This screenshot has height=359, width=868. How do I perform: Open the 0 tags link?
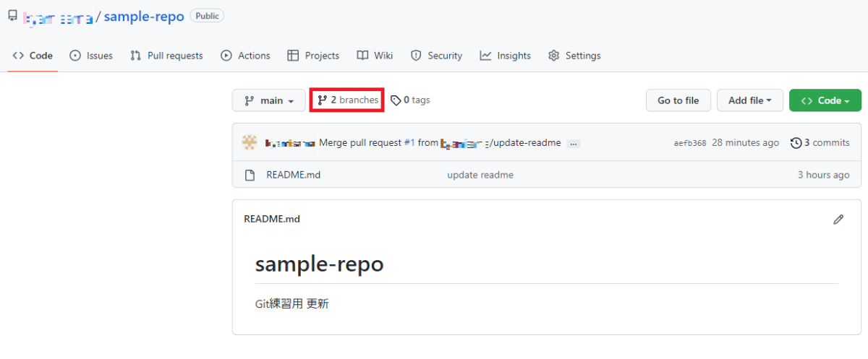(x=410, y=100)
